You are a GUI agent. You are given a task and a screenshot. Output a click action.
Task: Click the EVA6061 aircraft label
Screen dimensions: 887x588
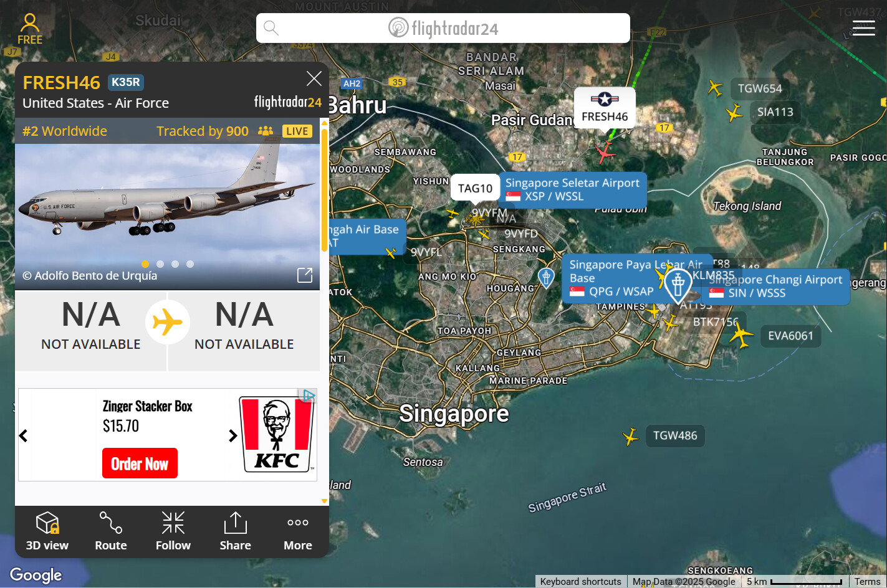pyautogui.click(x=790, y=336)
